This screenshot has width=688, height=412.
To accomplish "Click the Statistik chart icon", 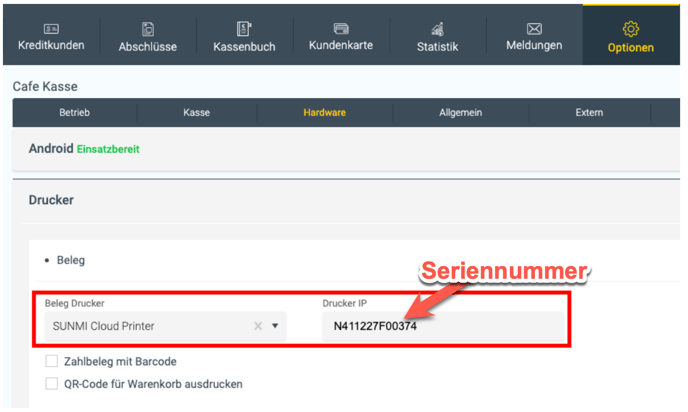I will [x=437, y=29].
